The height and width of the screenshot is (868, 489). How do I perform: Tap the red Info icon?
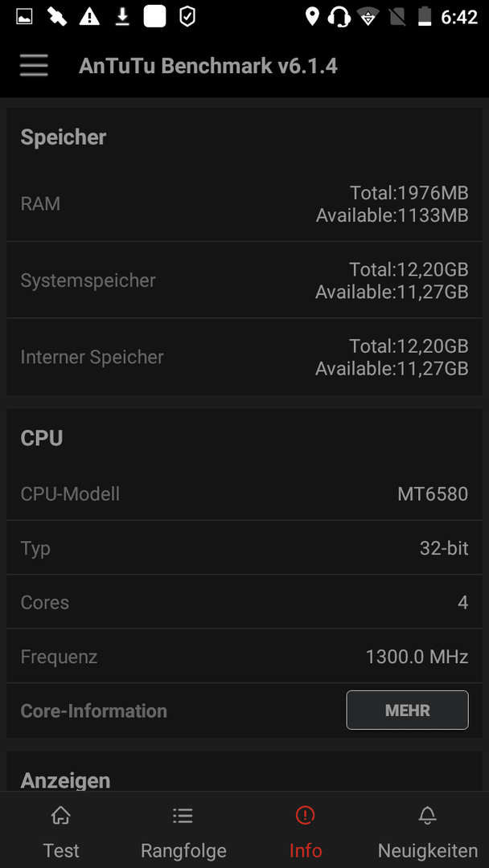point(305,815)
